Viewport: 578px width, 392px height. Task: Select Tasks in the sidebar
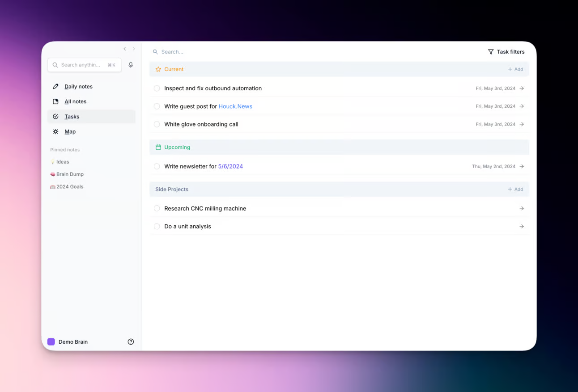[x=72, y=116]
